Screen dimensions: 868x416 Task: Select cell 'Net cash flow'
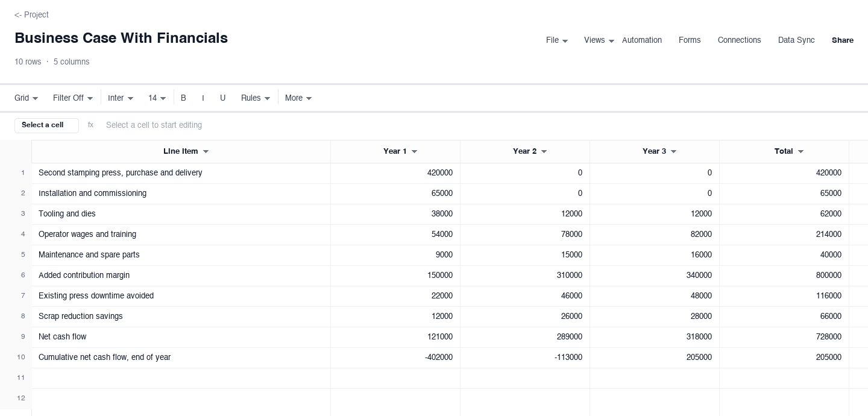181,337
